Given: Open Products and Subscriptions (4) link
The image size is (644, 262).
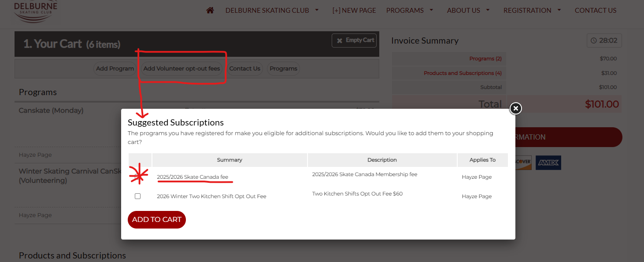Looking at the screenshot, I should (463, 73).
